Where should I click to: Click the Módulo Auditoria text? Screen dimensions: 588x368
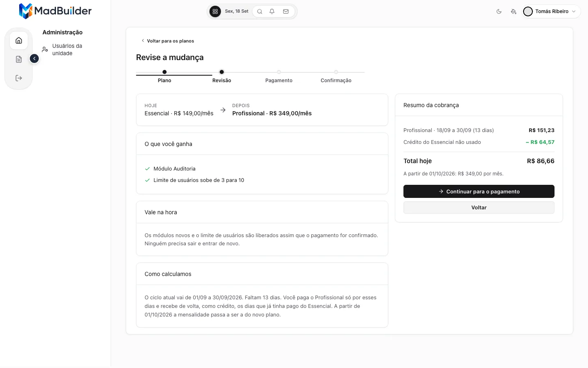[174, 168]
